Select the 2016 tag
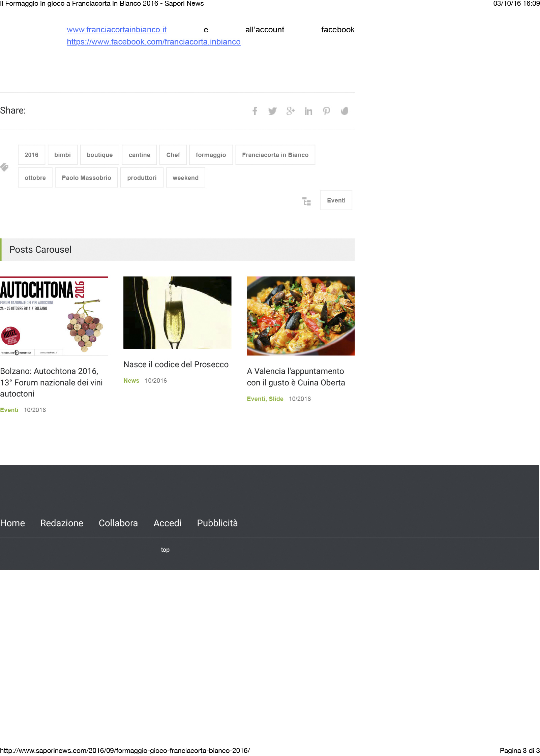Screen dimensions: 540x756 click(31, 155)
